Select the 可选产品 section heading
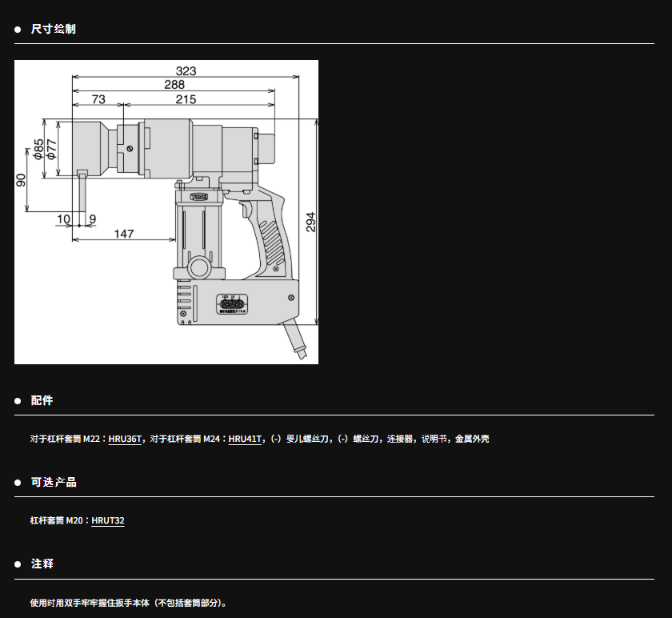 [54, 482]
